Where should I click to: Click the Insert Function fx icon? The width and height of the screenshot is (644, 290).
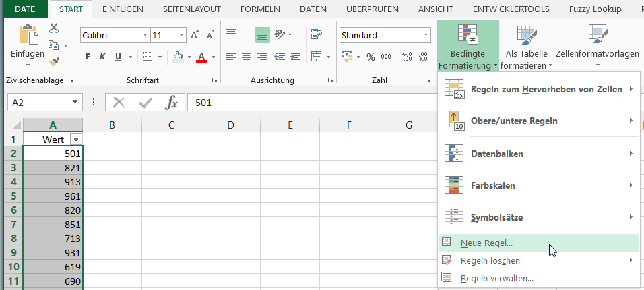click(x=172, y=103)
